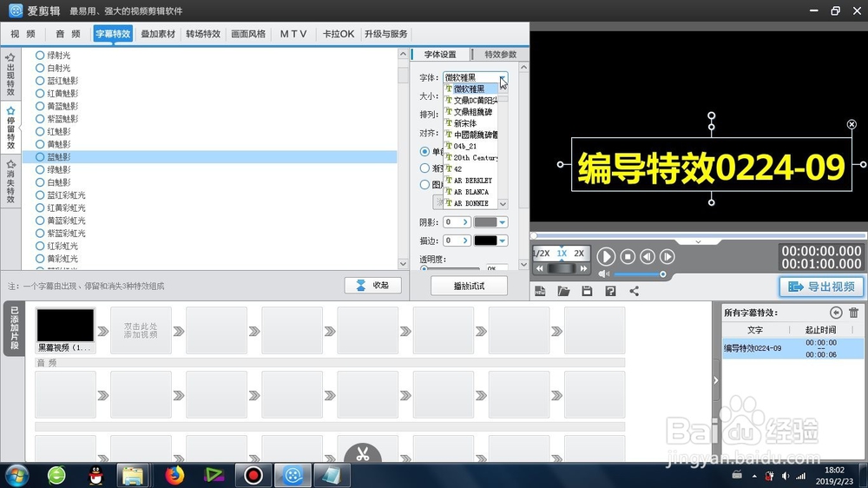The image size is (868, 488).
Task: Step forward one frame in preview
Action: (667, 256)
